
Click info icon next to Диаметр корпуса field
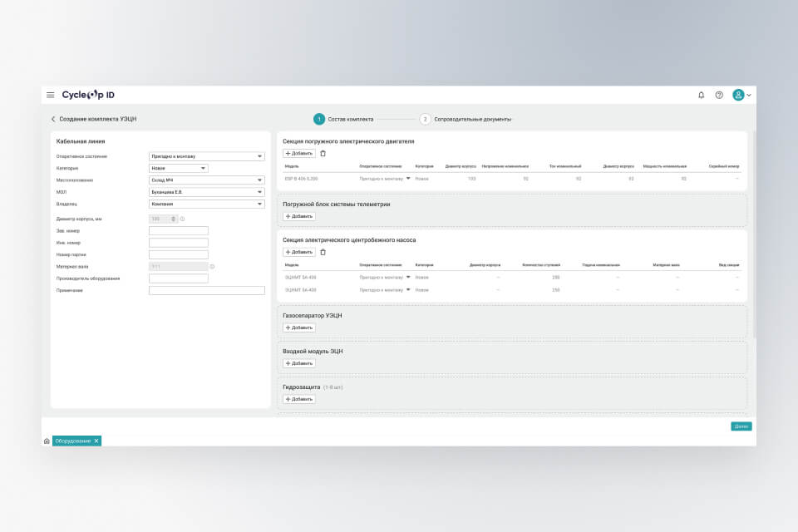point(182,219)
